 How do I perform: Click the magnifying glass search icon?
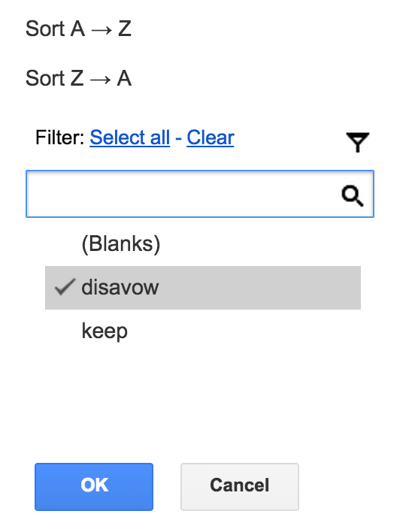coord(353,195)
